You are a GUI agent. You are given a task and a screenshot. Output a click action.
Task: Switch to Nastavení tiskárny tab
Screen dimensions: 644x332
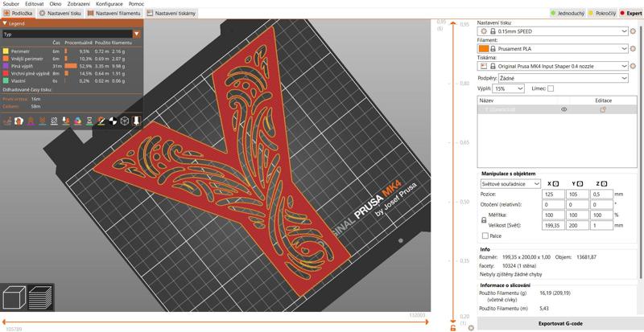click(171, 14)
